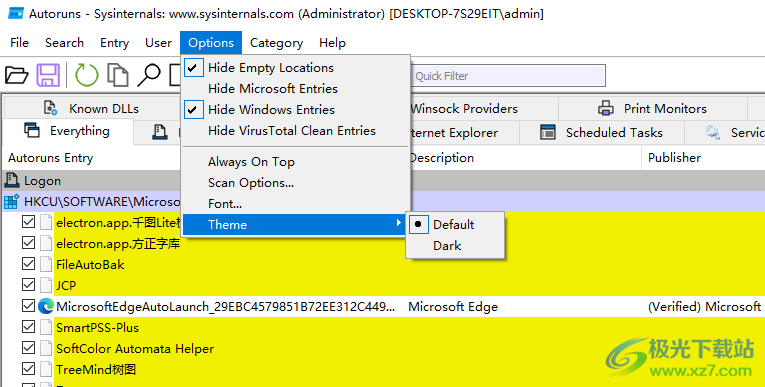Uncheck the FileAutoBak entry checkbox
The width and height of the screenshot is (765, 387).
[x=28, y=264]
